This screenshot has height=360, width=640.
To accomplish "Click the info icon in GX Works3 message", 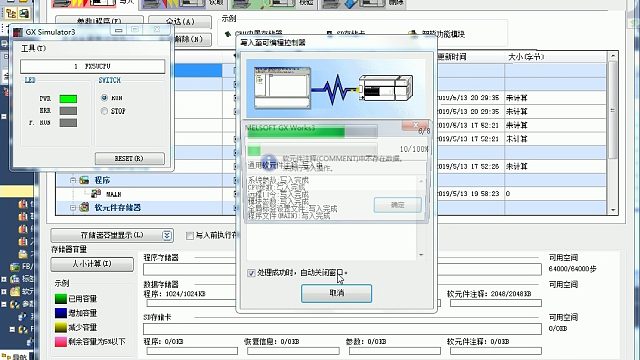I will pyautogui.click(x=269, y=162).
